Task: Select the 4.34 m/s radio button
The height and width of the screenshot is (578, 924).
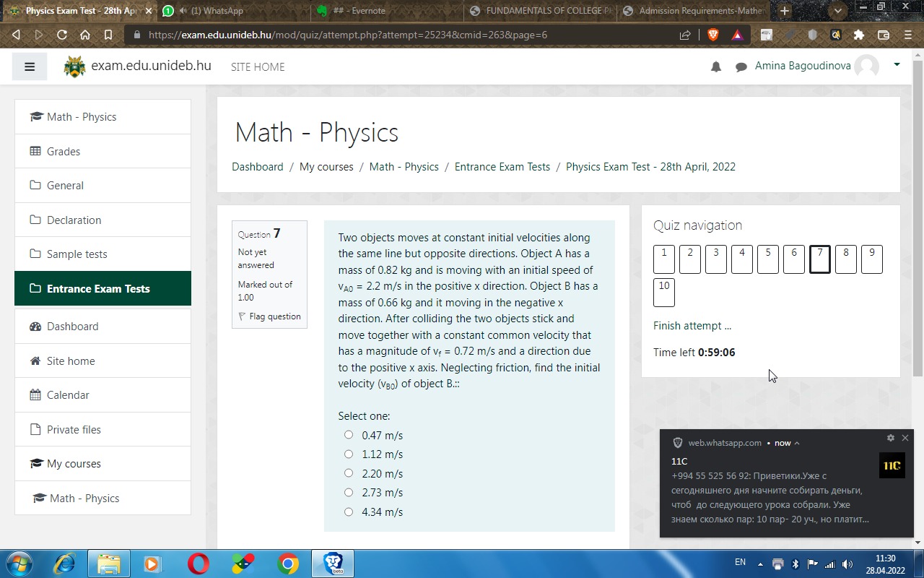Action: coord(349,511)
